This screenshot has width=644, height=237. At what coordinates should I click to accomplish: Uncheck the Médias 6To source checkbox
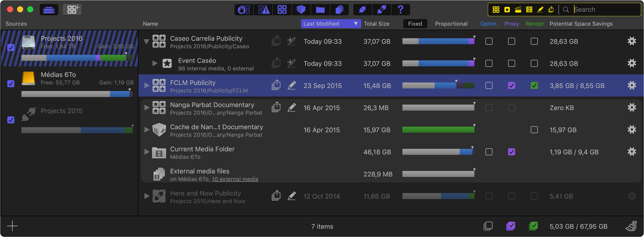(11, 84)
